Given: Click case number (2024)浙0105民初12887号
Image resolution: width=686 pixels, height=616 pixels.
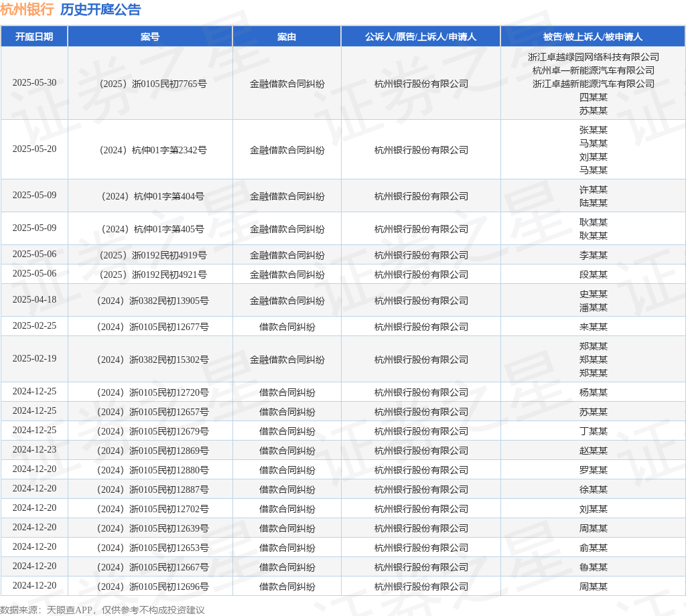Looking at the screenshot, I should 153,489.
